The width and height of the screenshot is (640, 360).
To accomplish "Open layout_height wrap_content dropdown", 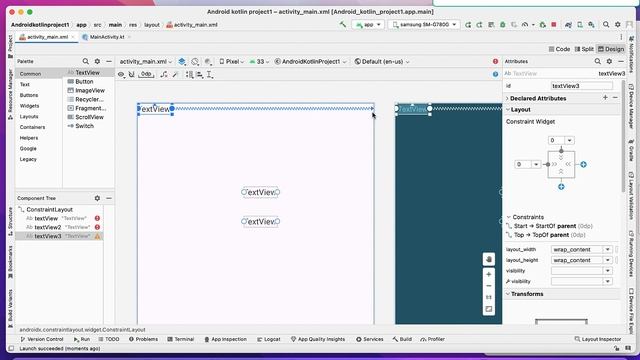I will pyautogui.click(x=607, y=260).
